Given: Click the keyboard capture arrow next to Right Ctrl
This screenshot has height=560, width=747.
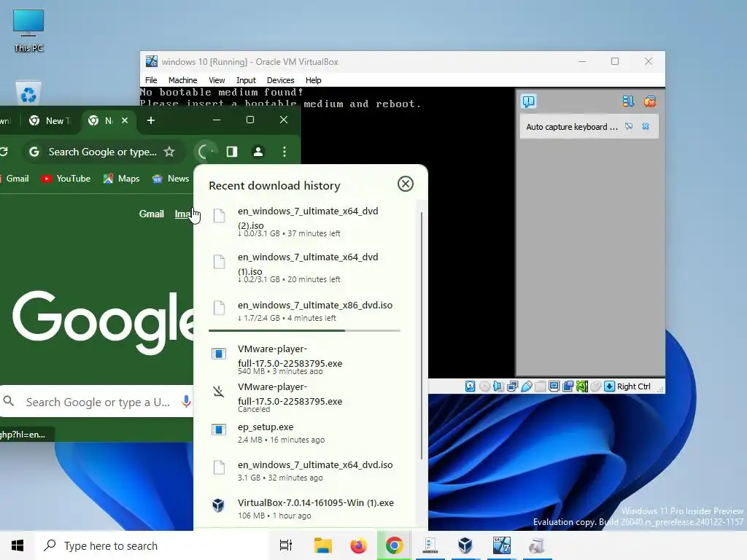Looking at the screenshot, I should coord(609,386).
